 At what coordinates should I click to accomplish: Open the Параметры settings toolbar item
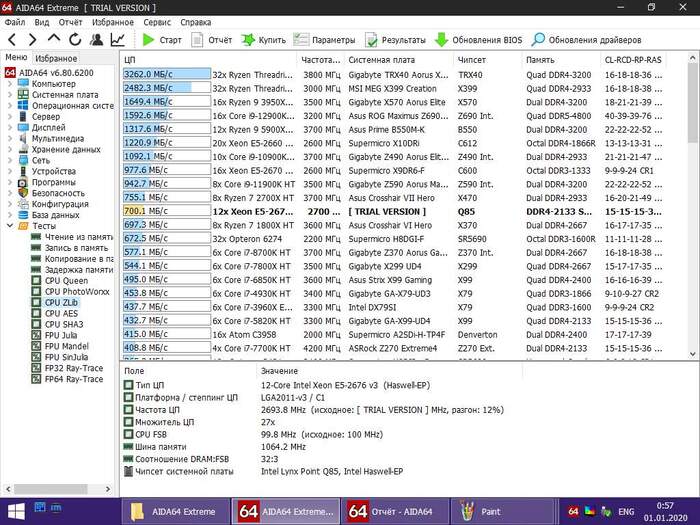[324, 40]
